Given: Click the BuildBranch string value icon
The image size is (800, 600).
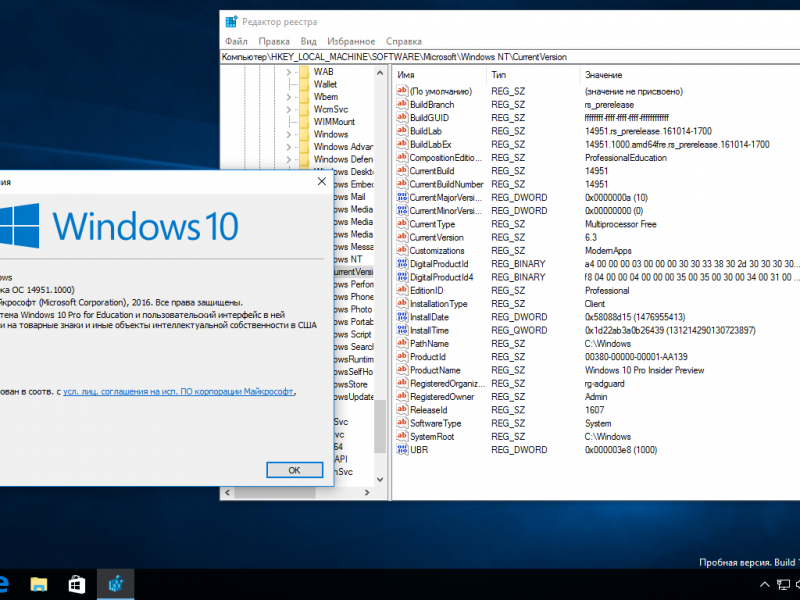Looking at the screenshot, I should [402, 104].
